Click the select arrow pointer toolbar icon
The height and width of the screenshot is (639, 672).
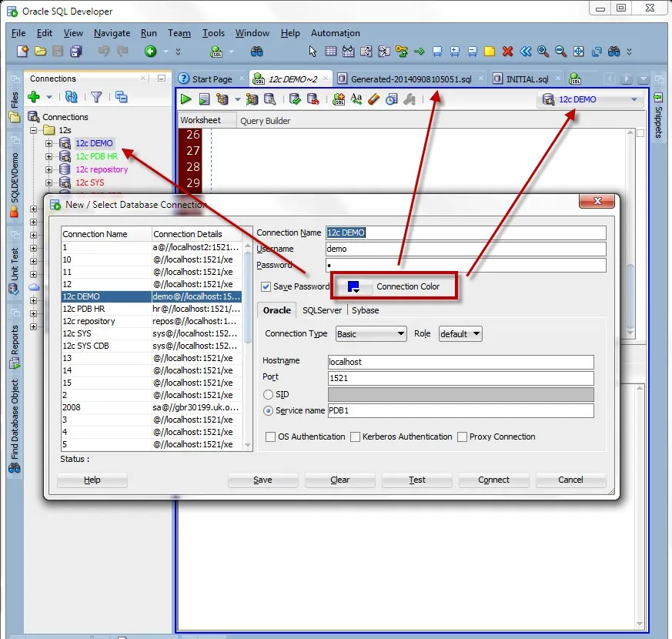click(313, 52)
